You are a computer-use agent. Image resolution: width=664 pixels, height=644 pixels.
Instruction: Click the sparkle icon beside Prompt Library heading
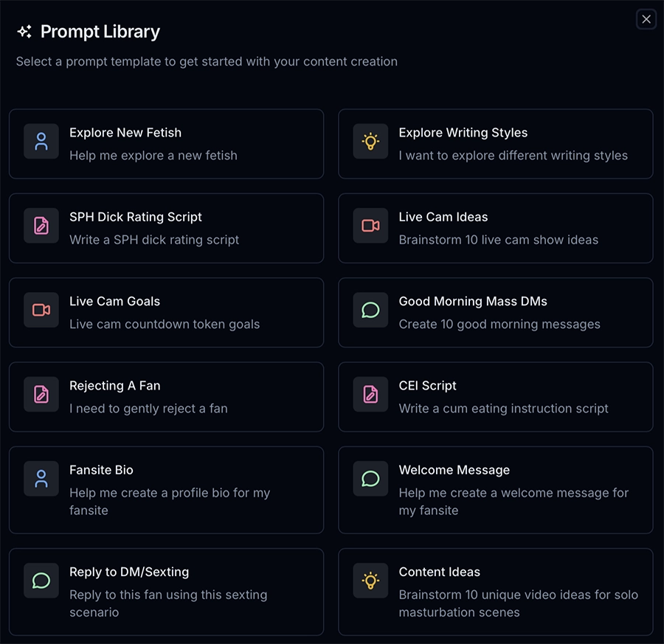coord(24,32)
